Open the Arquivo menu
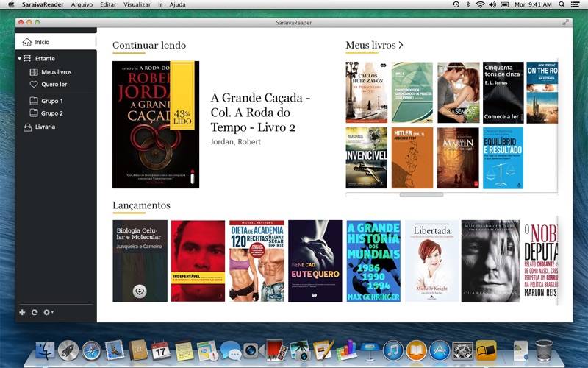 (82, 4)
